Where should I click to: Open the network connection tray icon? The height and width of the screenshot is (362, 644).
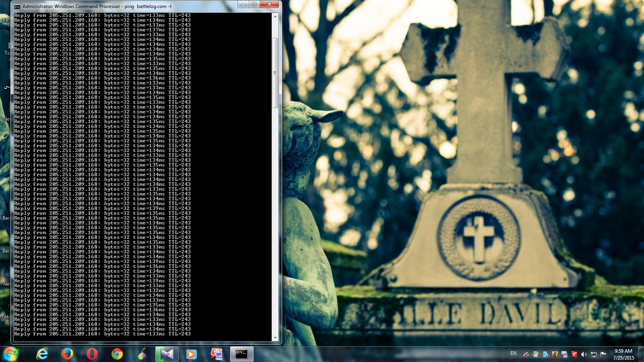click(x=594, y=354)
